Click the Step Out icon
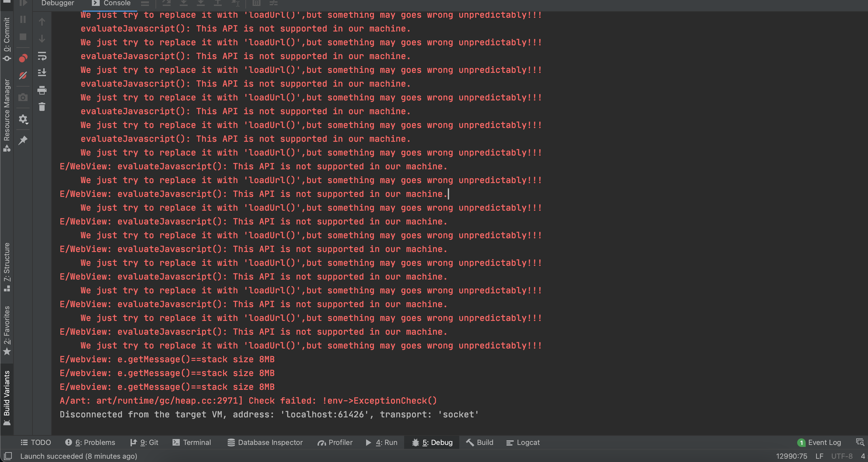Image resolution: width=868 pixels, height=462 pixels. pyautogui.click(x=218, y=3)
